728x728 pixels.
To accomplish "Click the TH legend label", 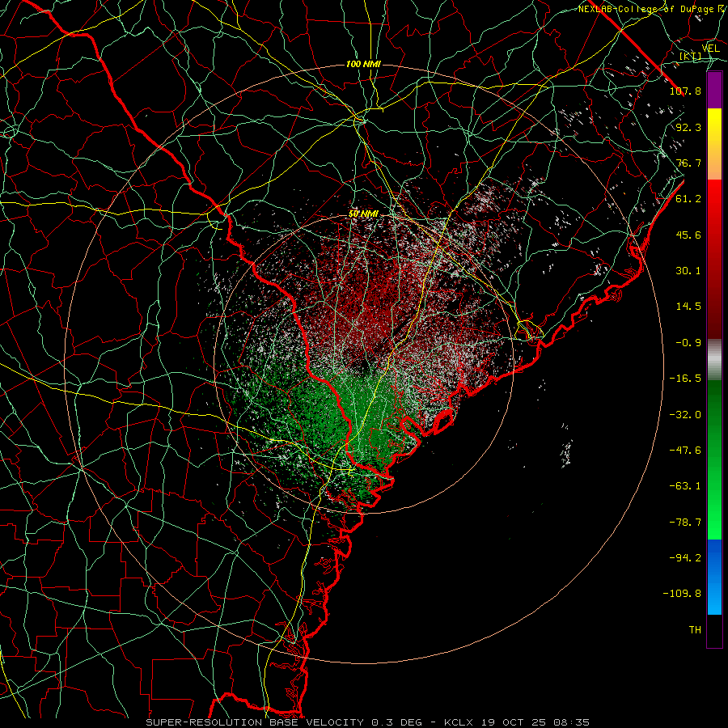I will coord(695,630).
